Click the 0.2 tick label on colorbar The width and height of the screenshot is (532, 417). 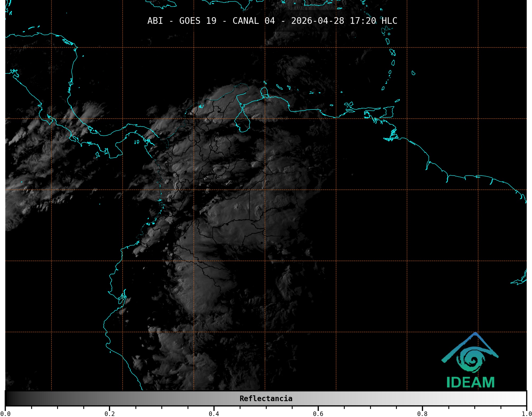[110, 414]
